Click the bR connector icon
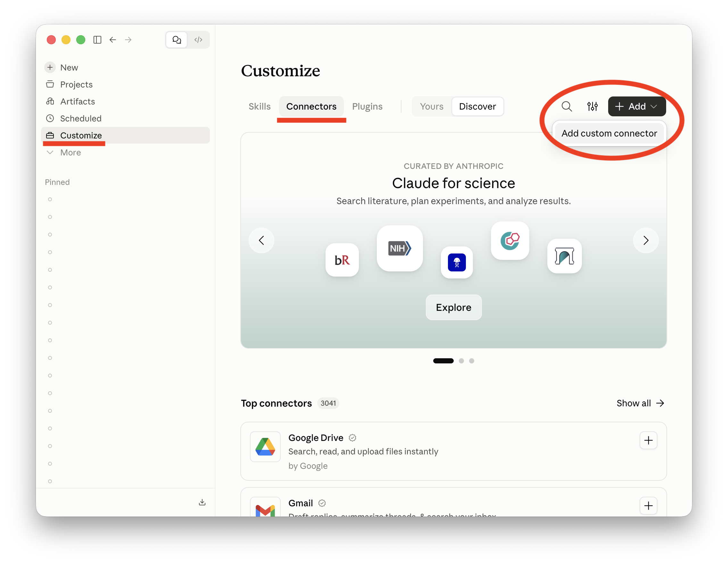728x564 pixels. (342, 260)
